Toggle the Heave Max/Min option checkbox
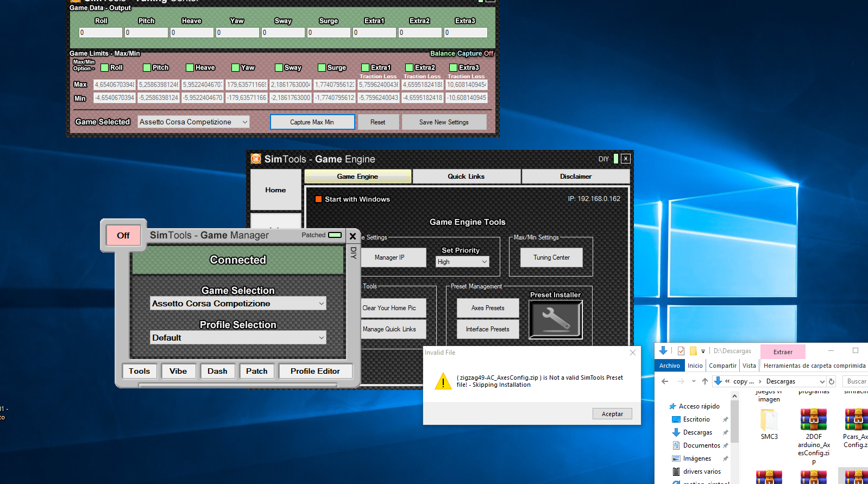Screen dimensions: 868x484 190,67
